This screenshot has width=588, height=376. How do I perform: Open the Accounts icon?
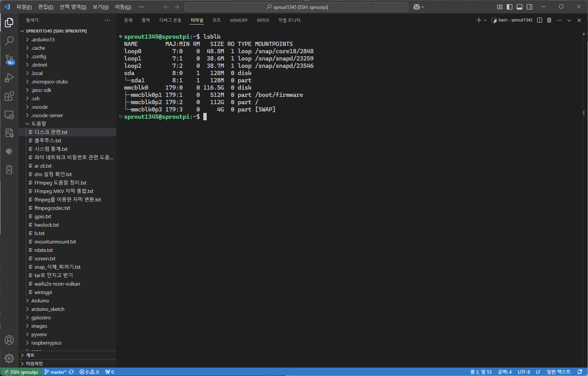click(x=9, y=340)
